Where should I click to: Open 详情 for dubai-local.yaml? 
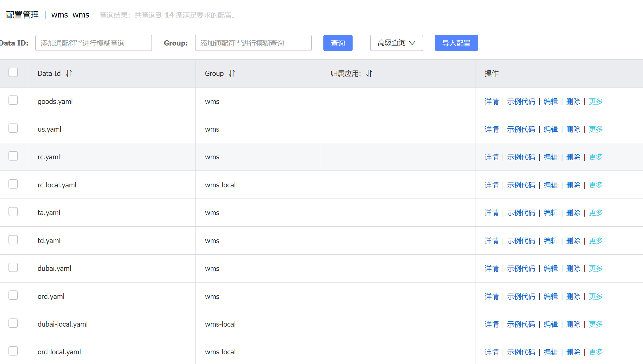coord(492,324)
